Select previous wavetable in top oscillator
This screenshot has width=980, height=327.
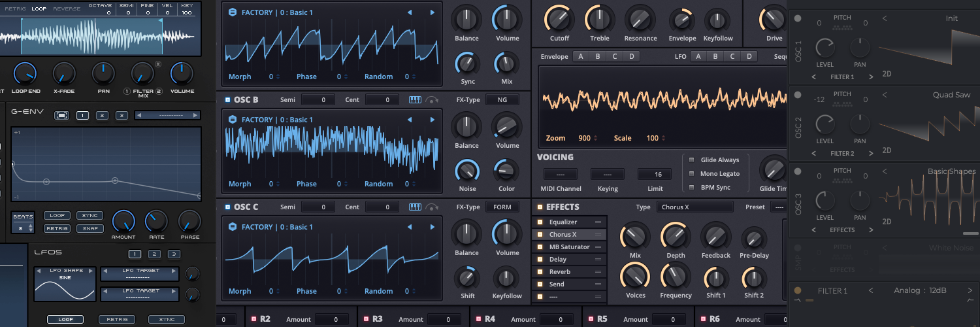point(410,12)
